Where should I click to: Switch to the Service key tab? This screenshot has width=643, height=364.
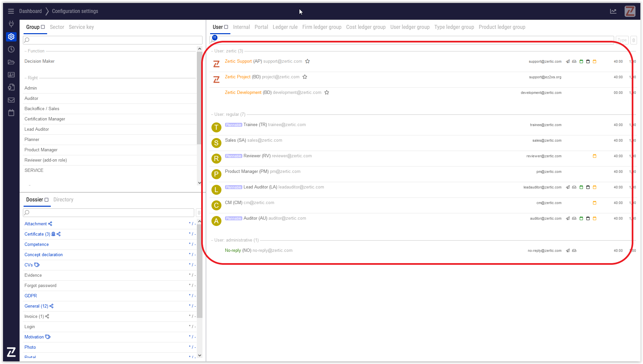click(81, 27)
